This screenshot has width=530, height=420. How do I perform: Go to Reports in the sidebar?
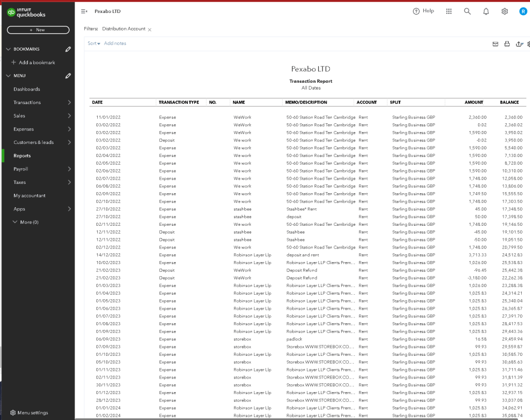click(x=22, y=155)
